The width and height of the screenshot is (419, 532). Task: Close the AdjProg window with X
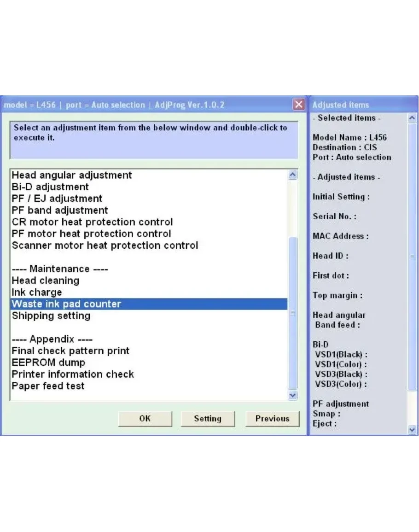[299, 105]
